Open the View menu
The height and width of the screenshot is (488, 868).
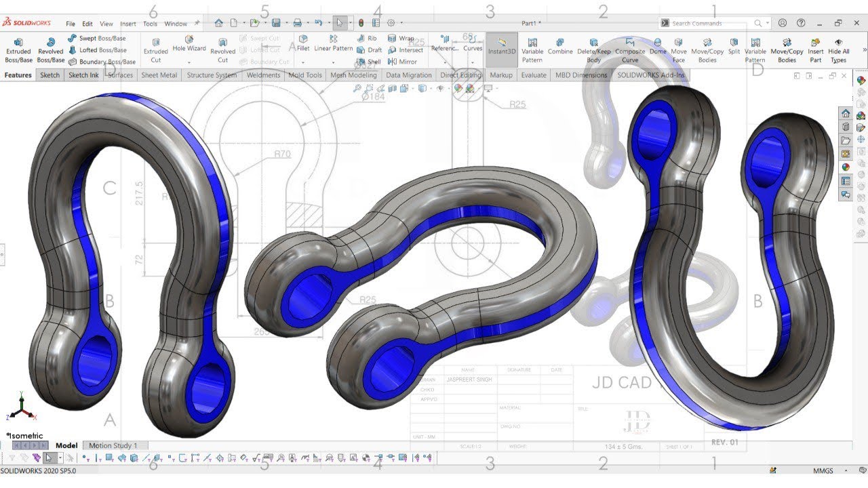coord(106,24)
